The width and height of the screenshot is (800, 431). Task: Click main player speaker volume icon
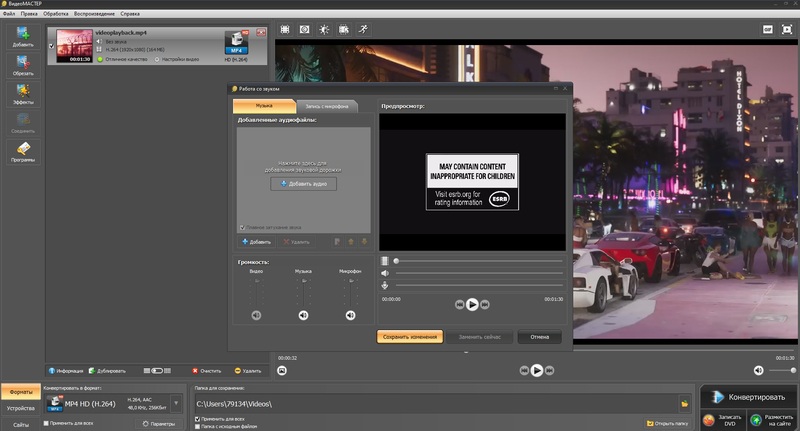click(x=759, y=370)
